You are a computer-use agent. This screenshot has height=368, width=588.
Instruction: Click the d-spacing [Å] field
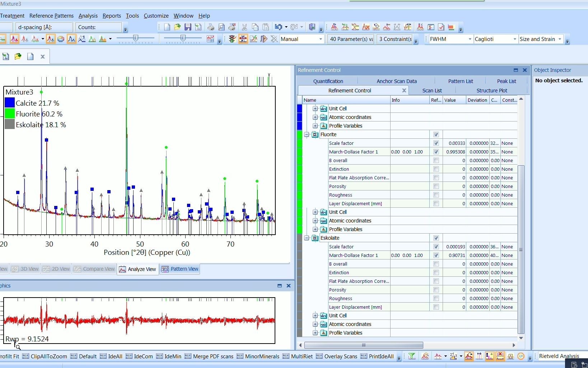point(44,27)
